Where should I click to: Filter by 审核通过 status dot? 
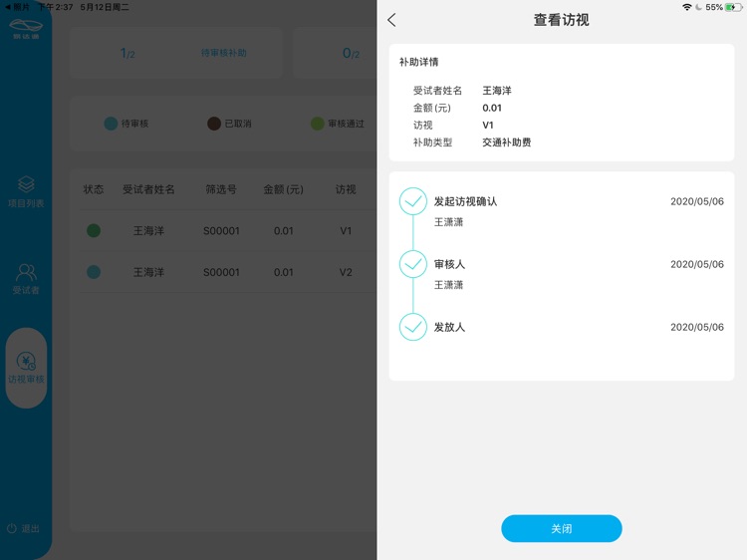click(318, 124)
